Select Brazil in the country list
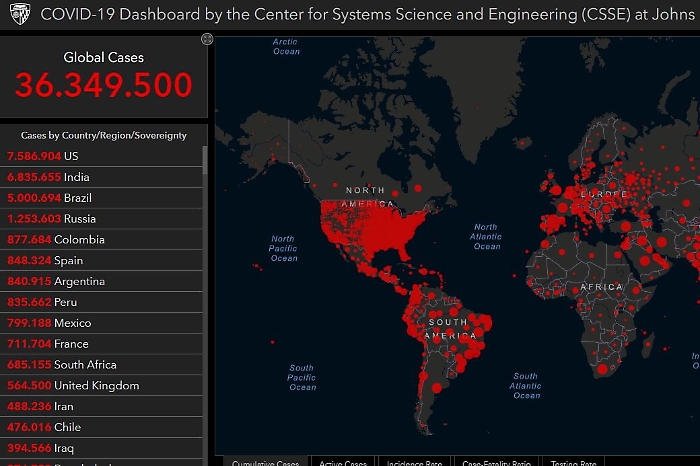 [77, 198]
